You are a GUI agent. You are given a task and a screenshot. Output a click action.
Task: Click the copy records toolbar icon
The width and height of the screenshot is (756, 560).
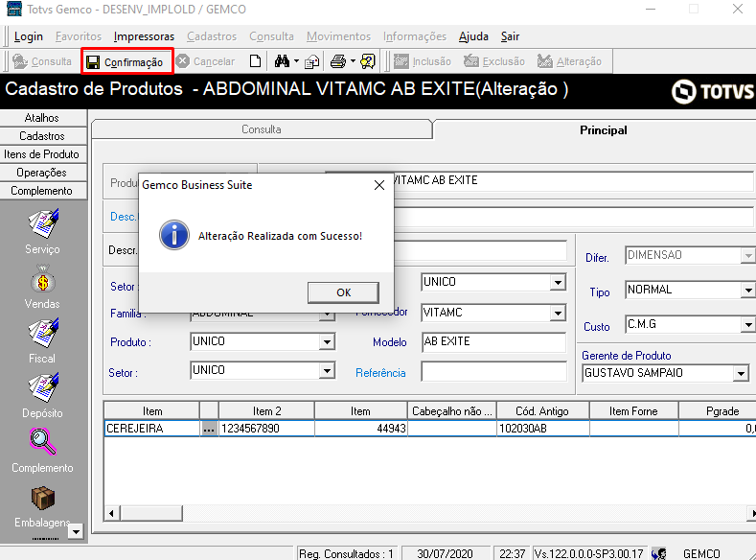[312, 61]
